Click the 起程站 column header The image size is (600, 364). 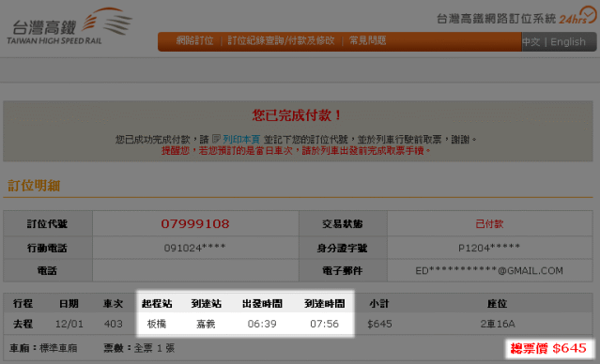click(x=157, y=304)
